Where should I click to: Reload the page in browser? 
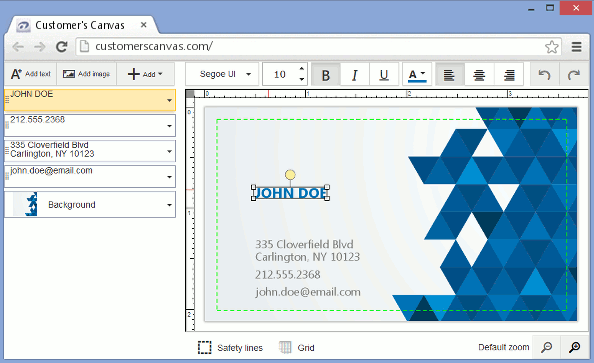tap(61, 47)
